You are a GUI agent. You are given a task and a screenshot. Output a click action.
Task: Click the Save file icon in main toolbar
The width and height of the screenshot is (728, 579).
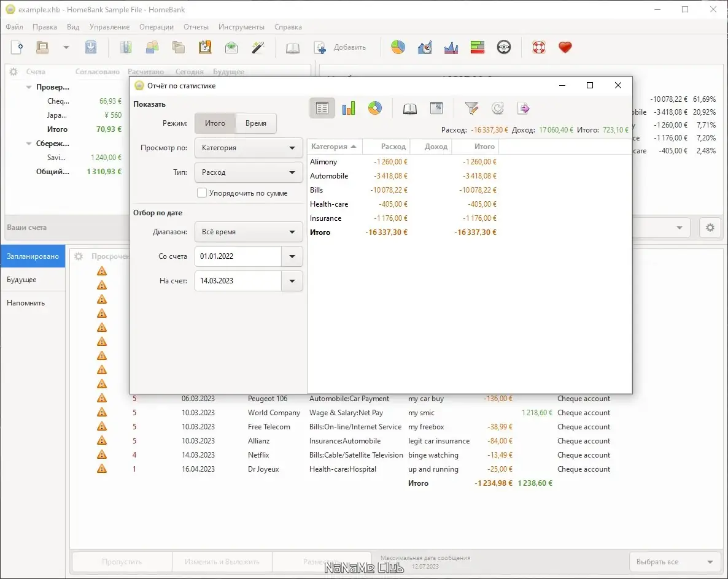point(91,47)
